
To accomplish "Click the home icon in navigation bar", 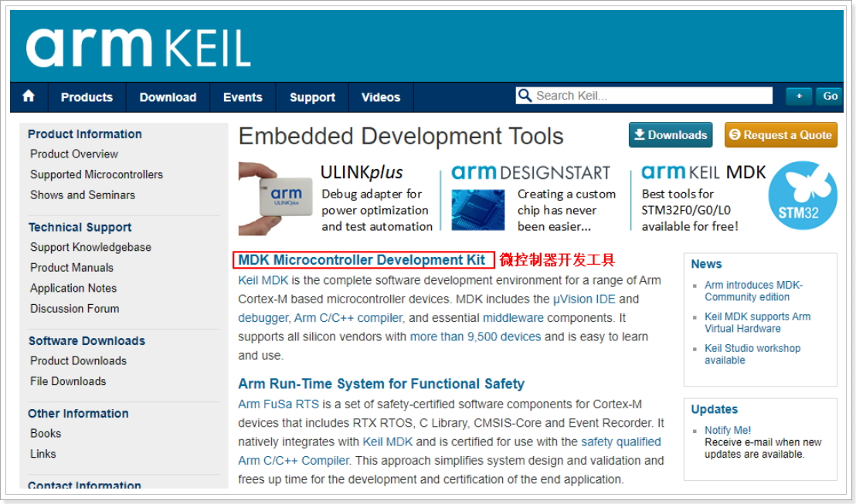I will tap(29, 96).
